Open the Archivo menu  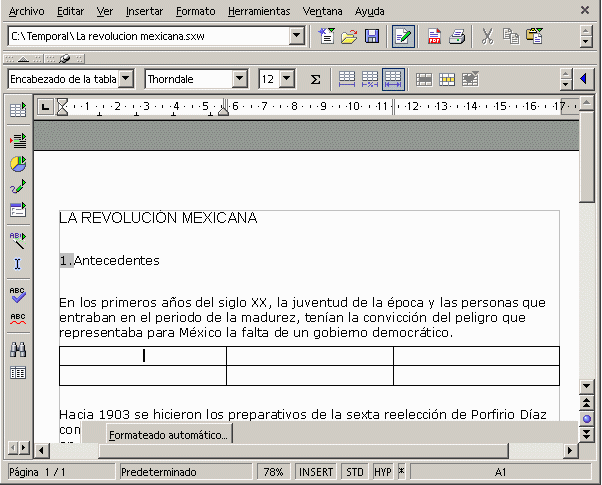click(x=26, y=11)
